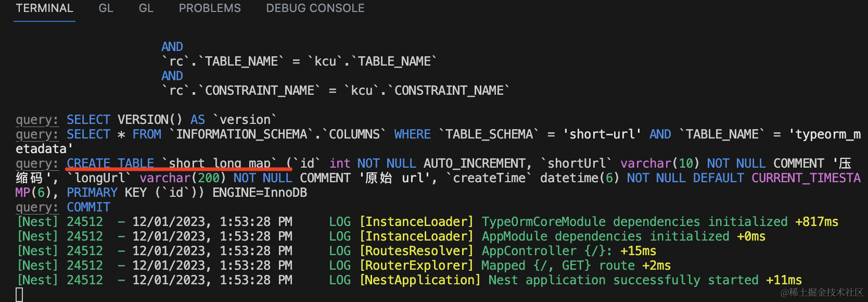The height and width of the screenshot is (302, 868).
Task: Switch to the TERMINAL tab
Action: tap(44, 8)
